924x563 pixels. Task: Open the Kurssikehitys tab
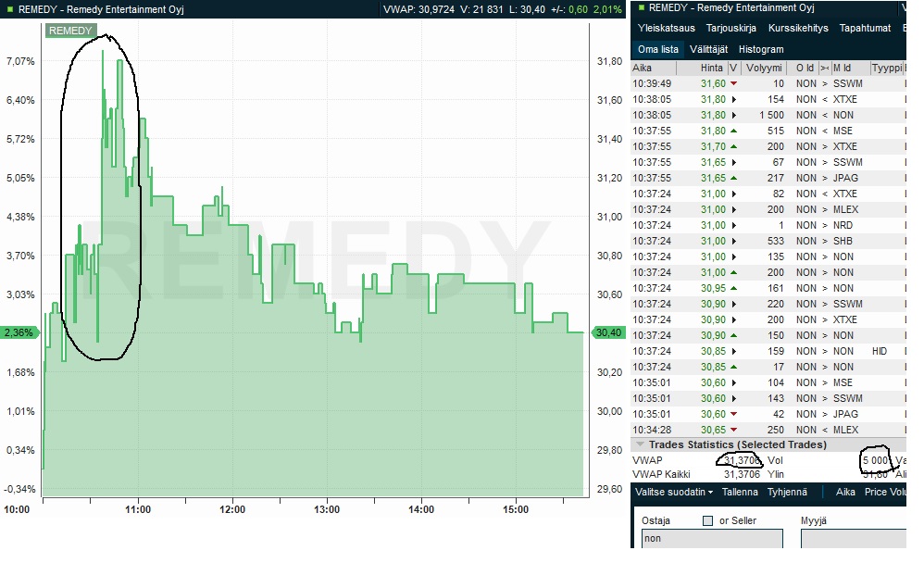[x=798, y=28]
